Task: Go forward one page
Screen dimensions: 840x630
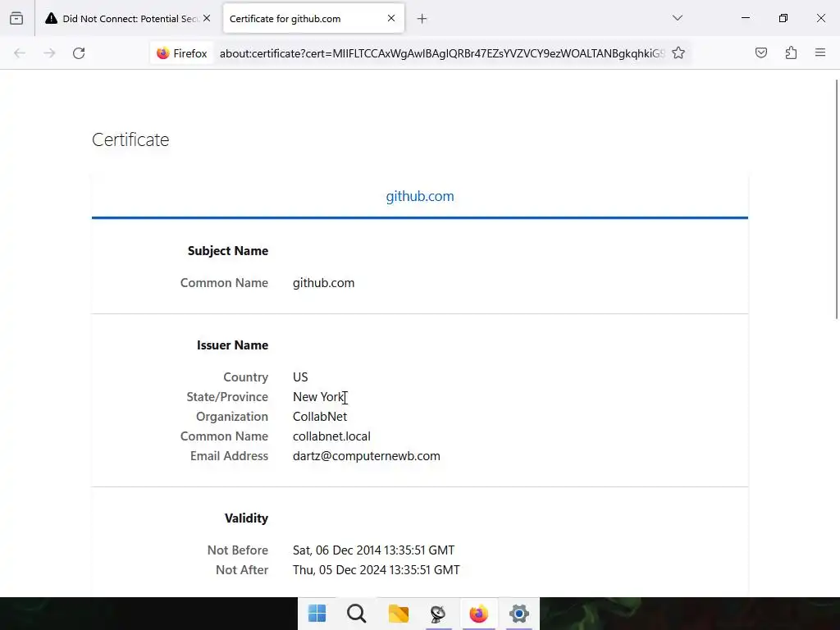Action: [49, 53]
